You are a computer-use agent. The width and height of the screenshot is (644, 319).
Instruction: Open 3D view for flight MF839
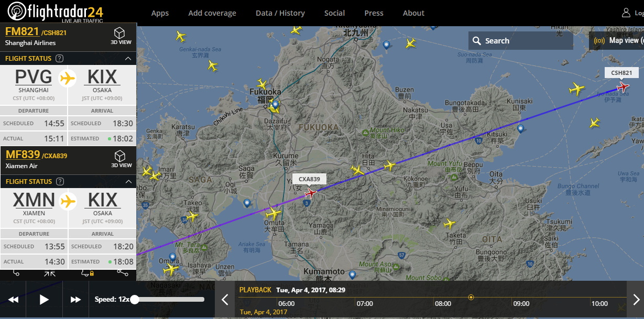click(121, 159)
